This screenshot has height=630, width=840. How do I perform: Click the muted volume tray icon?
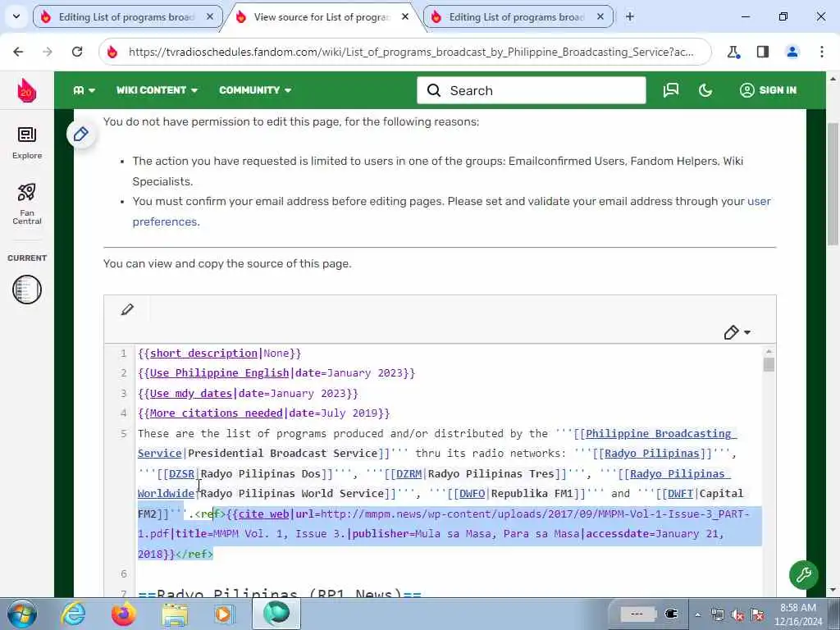click(x=737, y=614)
